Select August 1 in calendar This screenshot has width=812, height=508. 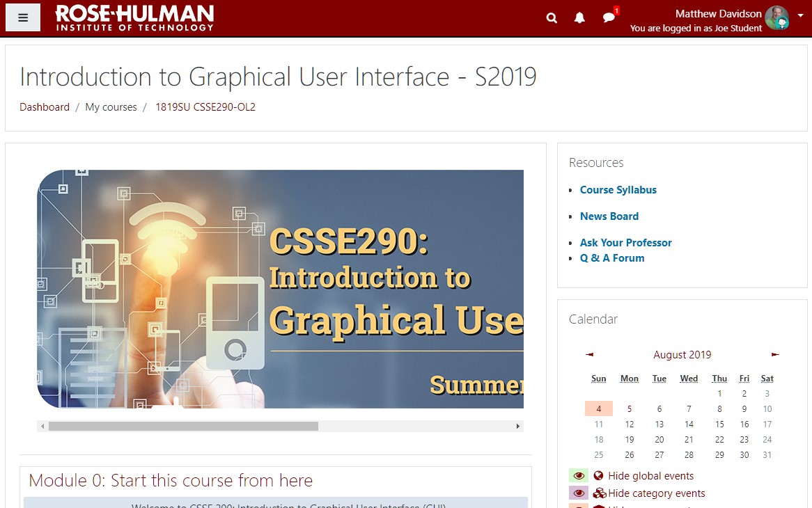pos(719,394)
